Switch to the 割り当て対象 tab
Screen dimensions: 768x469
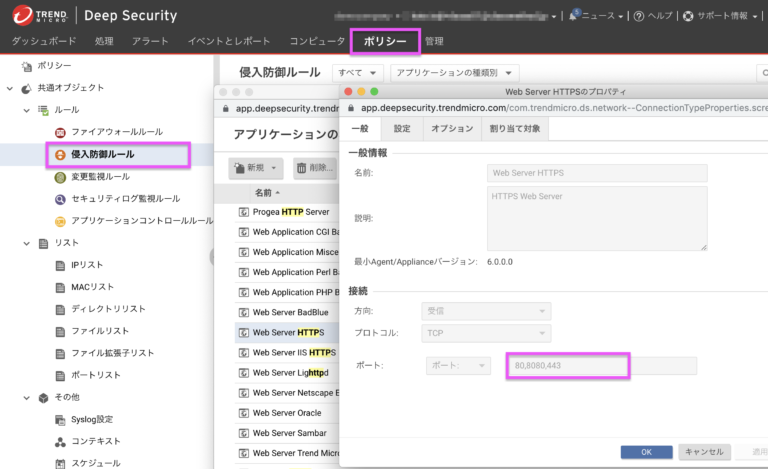pyautogui.click(x=515, y=129)
